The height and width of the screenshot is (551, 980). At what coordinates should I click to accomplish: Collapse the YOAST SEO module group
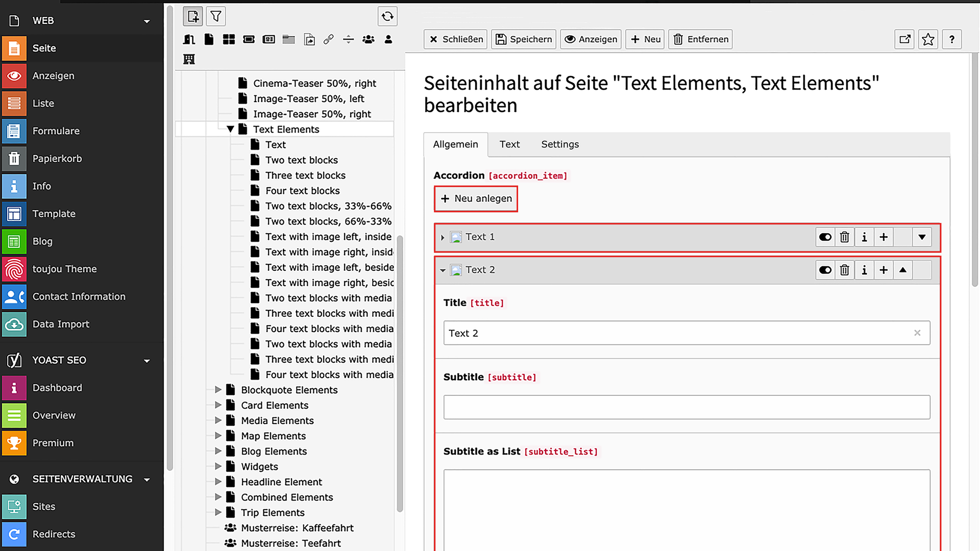click(x=147, y=361)
